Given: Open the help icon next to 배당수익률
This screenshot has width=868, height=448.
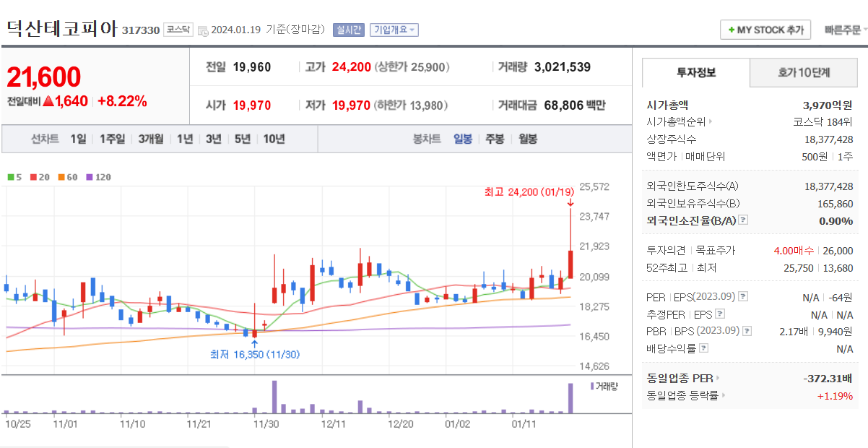Looking at the screenshot, I should 704,348.
